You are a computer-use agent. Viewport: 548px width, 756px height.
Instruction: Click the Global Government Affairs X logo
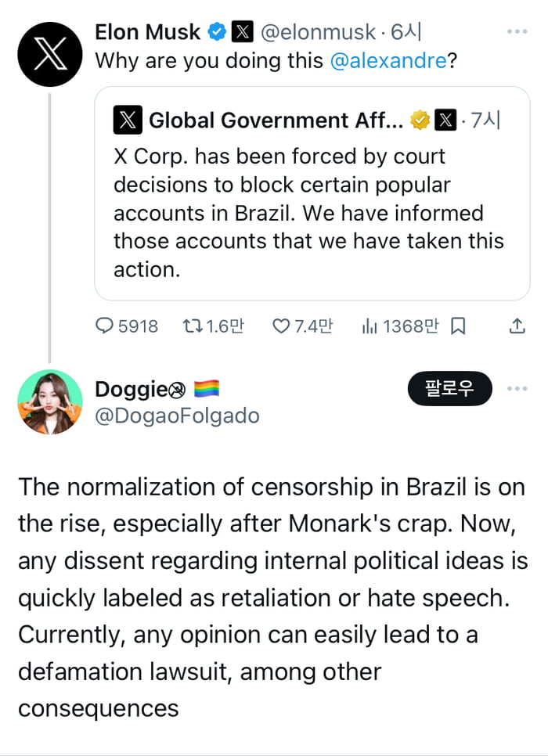click(x=128, y=121)
